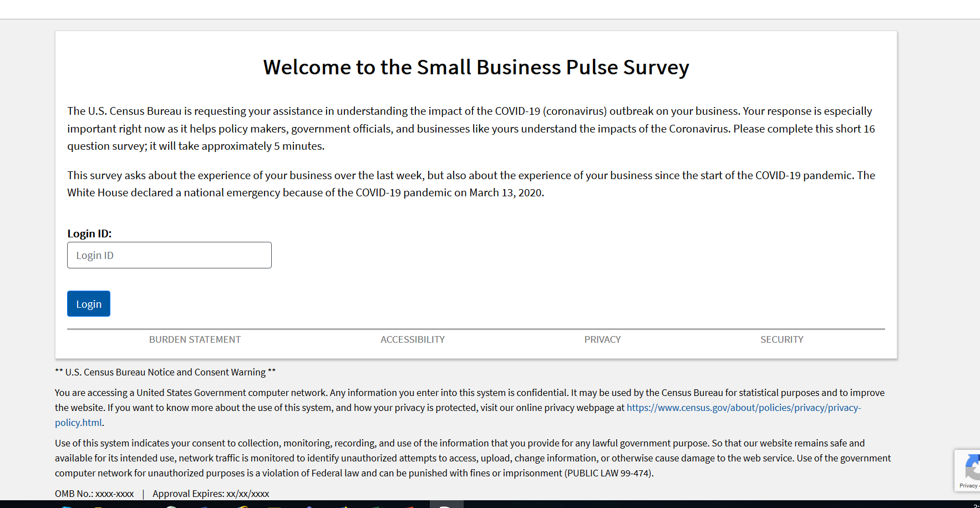980x508 pixels.
Task: Click the Welcome to Small Business Pulse Survey heading
Action: coord(476,67)
